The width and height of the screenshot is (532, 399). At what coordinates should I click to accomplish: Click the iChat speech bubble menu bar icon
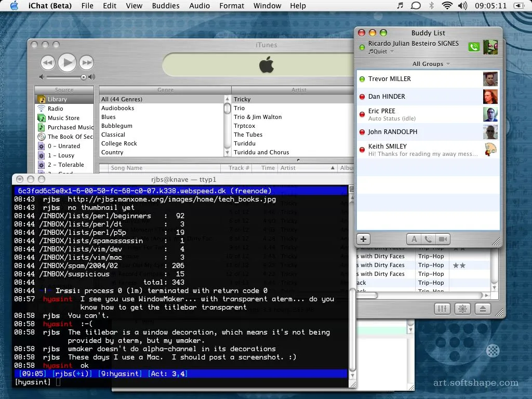click(416, 6)
